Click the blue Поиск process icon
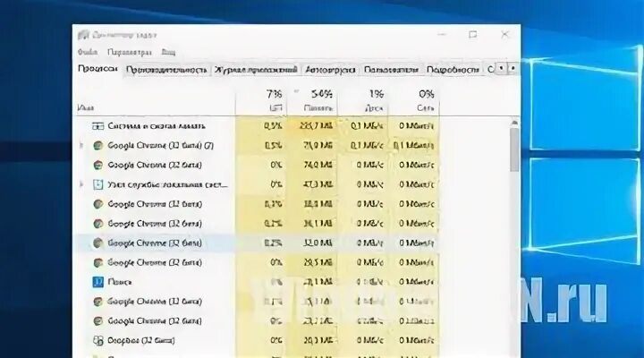 97,282
